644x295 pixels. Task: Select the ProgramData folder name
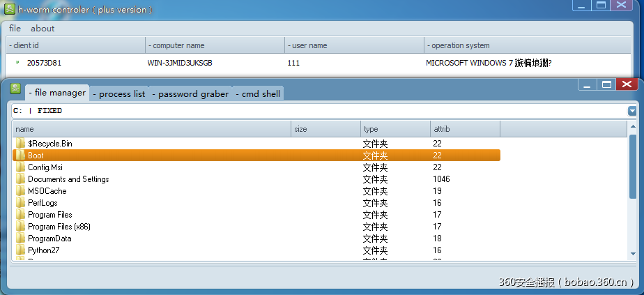49,239
